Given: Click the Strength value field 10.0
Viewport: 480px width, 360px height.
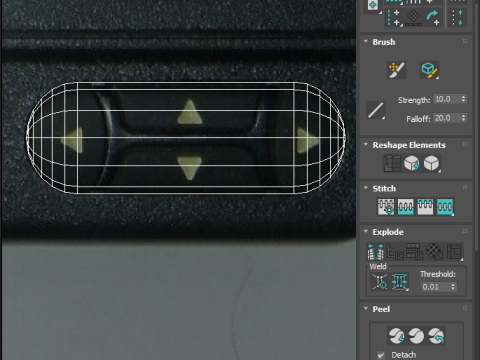Looking at the screenshot, I should 447,99.
